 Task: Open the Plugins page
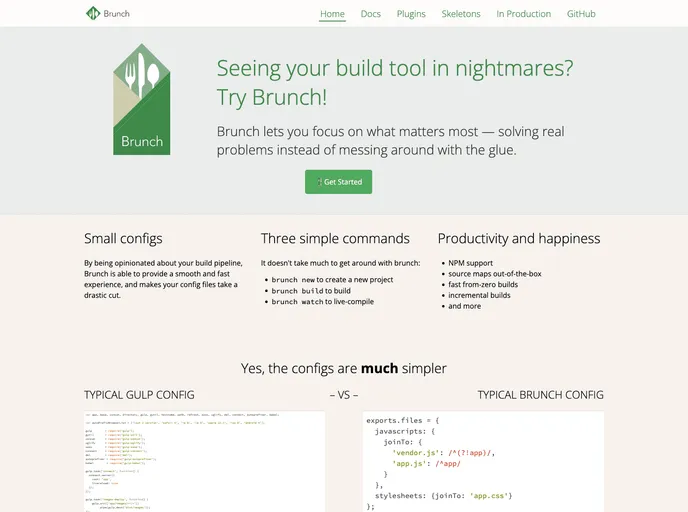tap(411, 14)
